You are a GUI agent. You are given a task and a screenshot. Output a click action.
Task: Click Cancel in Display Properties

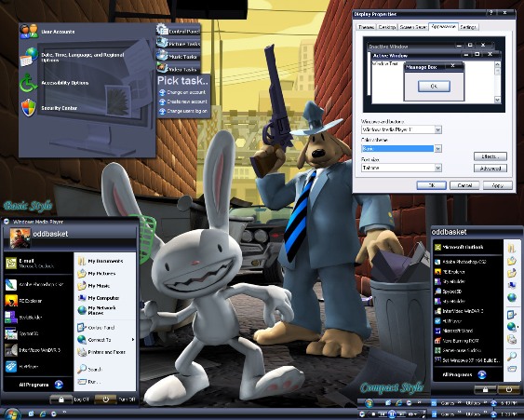(464, 185)
